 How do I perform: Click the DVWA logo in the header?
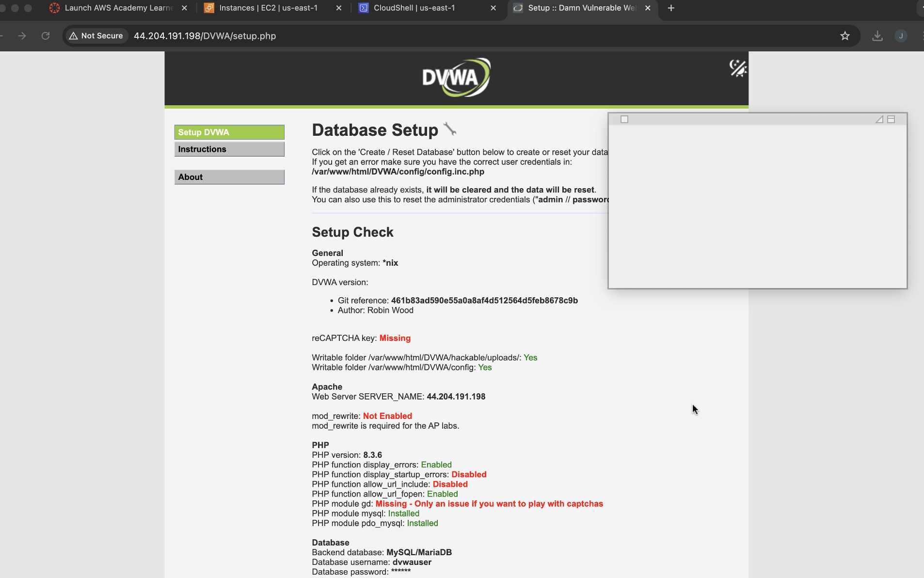pyautogui.click(x=456, y=78)
